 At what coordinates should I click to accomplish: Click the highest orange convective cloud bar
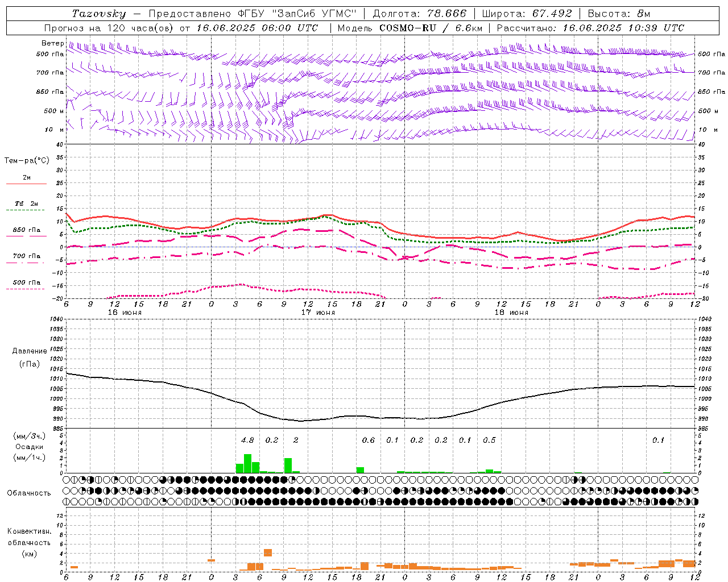tap(268, 552)
